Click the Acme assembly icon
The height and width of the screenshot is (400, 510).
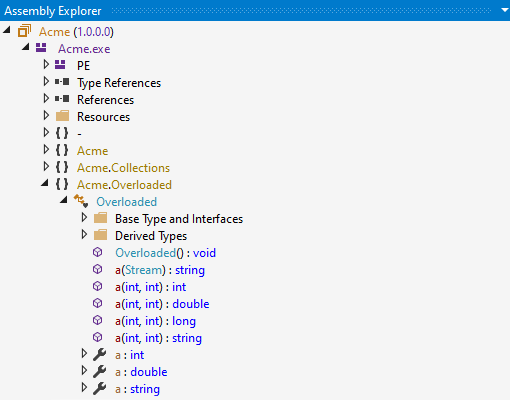coord(24,31)
